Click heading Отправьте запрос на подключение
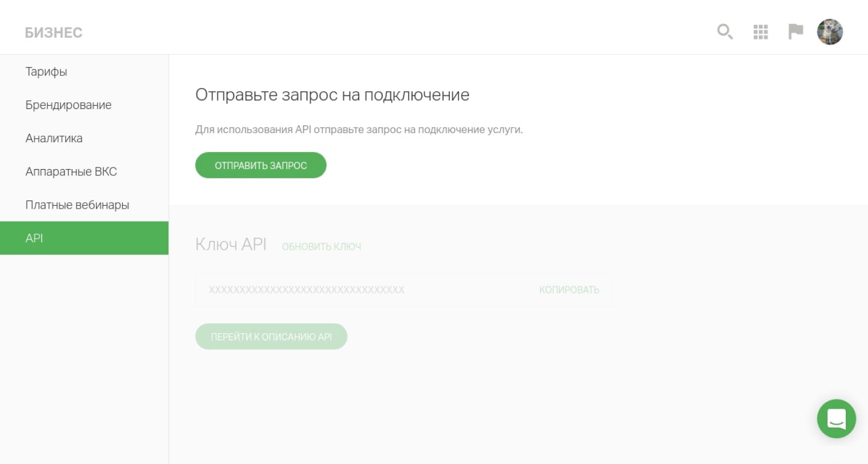The width and height of the screenshot is (868, 464). 332,95
